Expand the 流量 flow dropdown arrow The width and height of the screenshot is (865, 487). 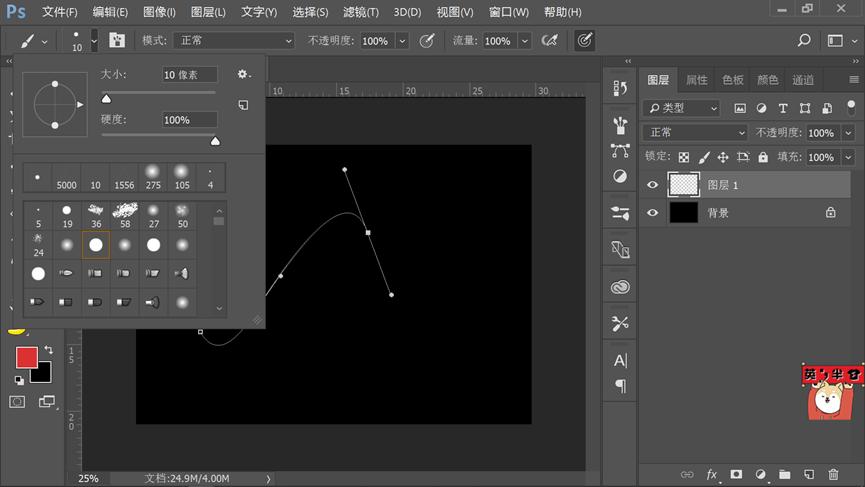tap(525, 41)
